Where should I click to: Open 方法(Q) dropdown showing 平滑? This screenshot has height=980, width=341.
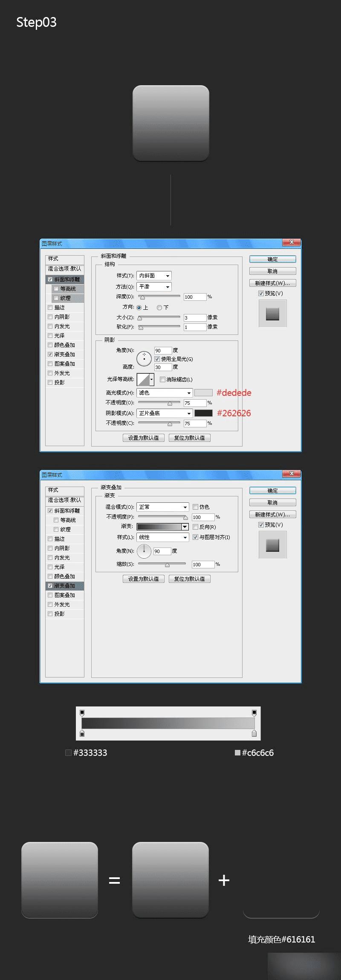(x=154, y=287)
